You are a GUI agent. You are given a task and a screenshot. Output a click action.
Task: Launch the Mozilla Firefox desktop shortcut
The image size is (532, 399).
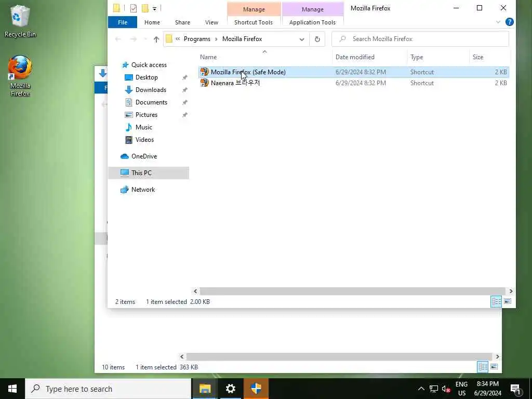[x=20, y=76]
